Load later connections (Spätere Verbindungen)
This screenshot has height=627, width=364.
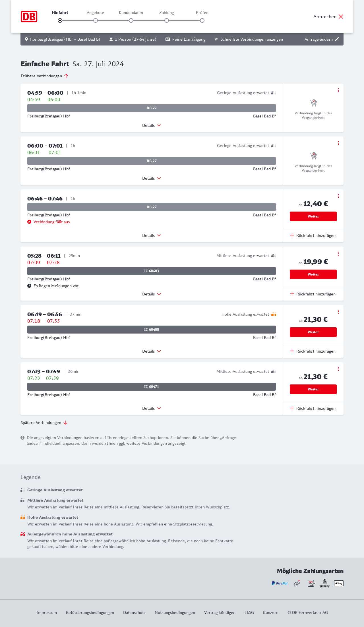click(44, 423)
